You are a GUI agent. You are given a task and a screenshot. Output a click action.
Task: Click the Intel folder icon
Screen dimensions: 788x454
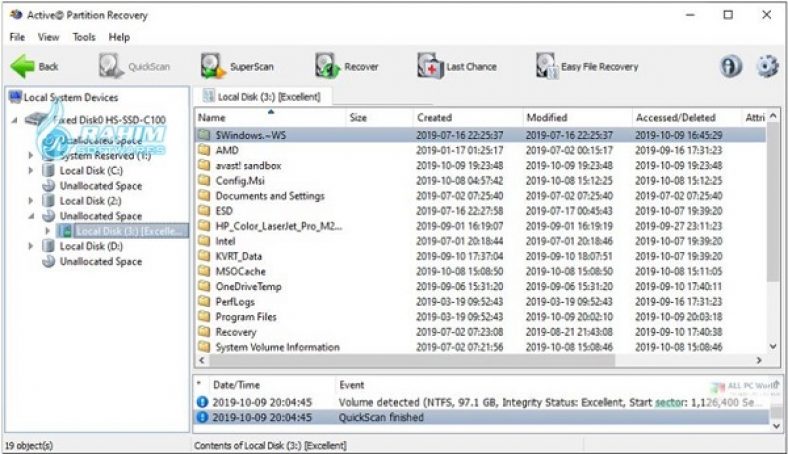click(x=204, y=240)
